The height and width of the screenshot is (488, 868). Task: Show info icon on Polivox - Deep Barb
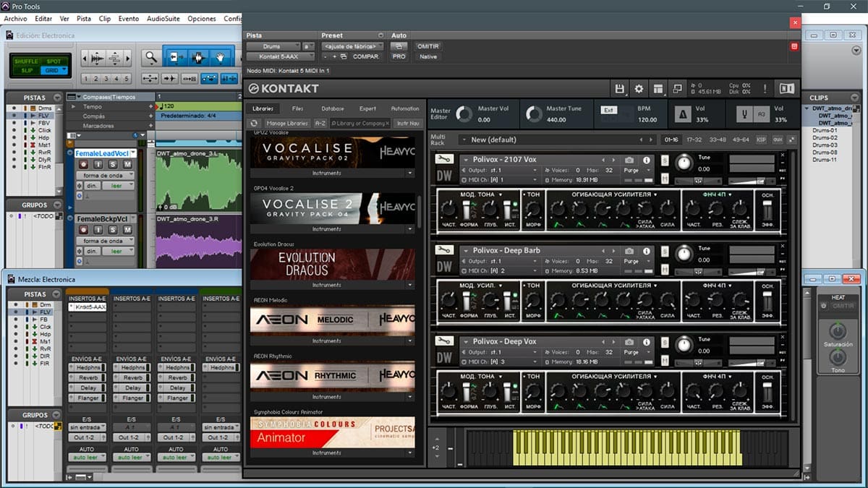[646, 251]
